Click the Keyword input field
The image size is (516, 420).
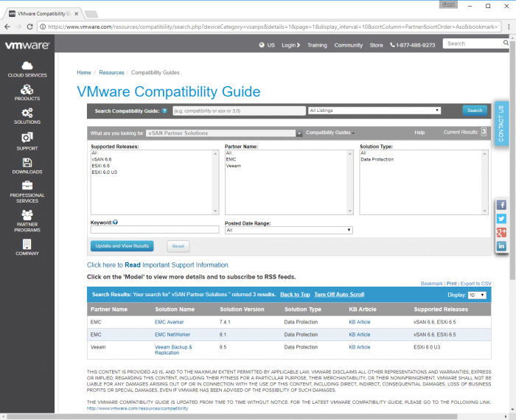point(155,230)
